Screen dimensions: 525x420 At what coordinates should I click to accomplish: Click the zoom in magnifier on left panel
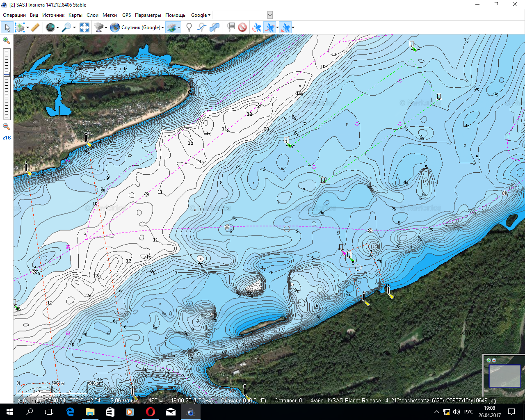pos(7,40)
